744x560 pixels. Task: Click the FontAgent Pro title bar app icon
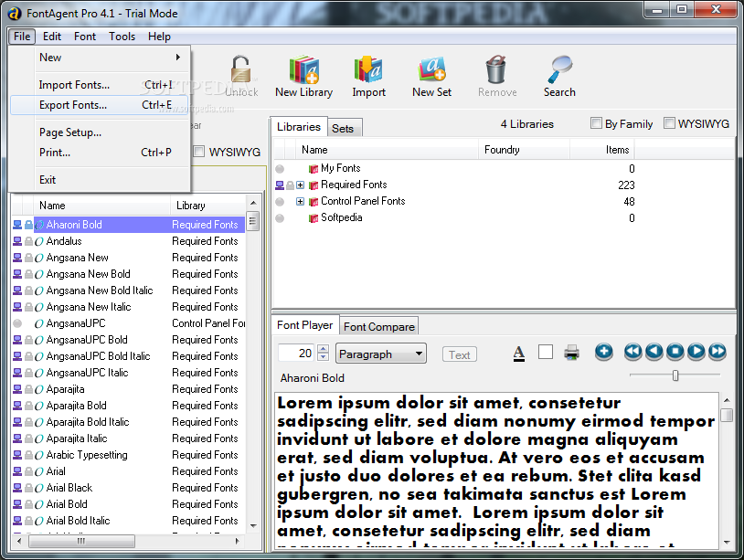tap(15, 14)
